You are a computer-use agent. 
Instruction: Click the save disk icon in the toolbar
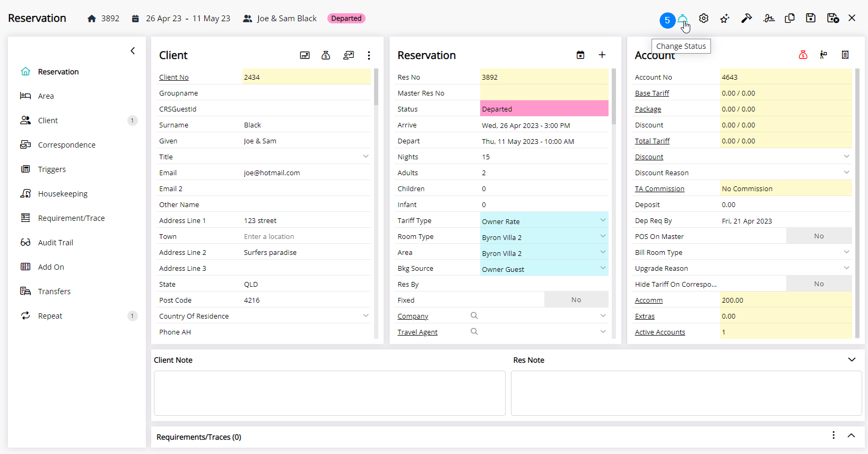811,18
